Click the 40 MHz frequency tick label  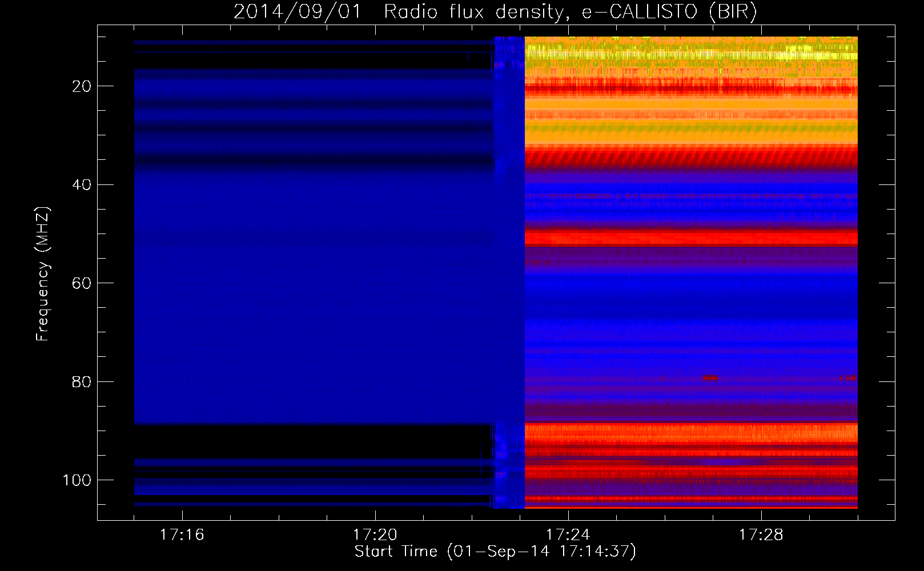pyautogui.click(x=82, y=185)
